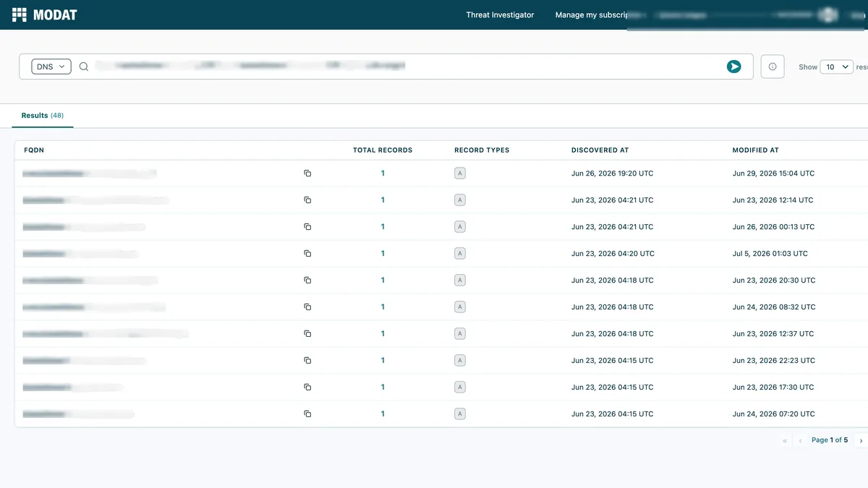Click discovered date Jun 26, 2026 19:20 UTC
The image size is (868, 488).
point(612,174)
